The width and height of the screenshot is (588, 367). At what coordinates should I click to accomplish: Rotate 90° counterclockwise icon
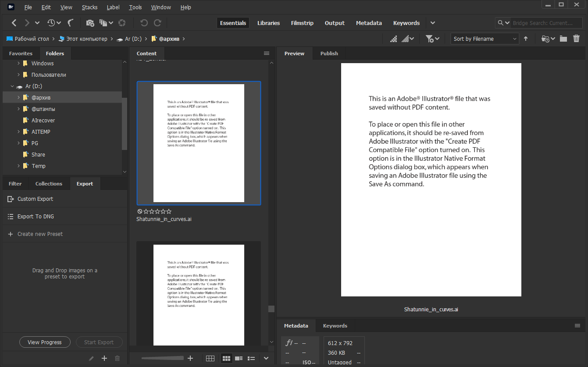point(144,23)
